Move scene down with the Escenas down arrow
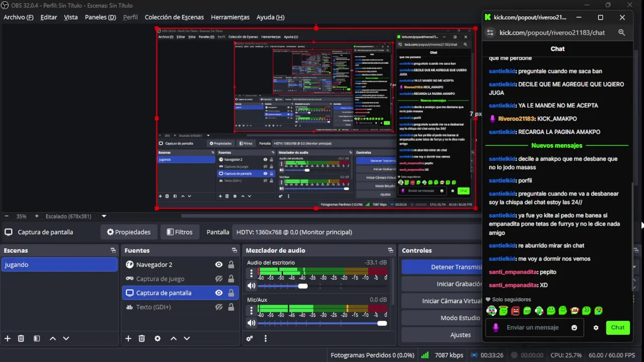Viewport: 644px width, 362px height. pos(65,338)
